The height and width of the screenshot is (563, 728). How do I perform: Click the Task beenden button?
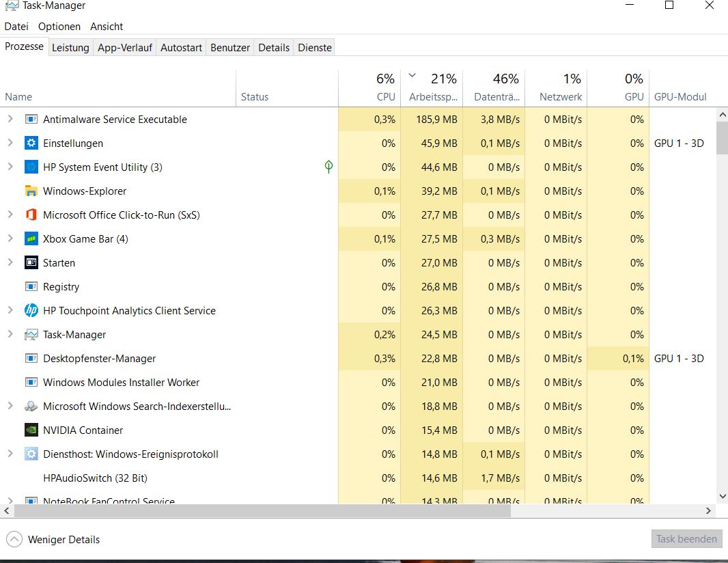pos(686,539)
